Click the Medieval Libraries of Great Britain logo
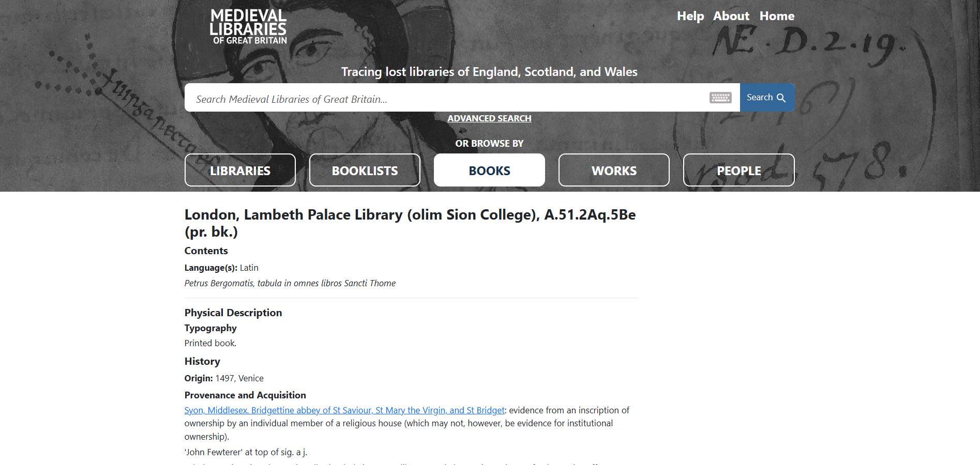 click(x=248, y=27)
